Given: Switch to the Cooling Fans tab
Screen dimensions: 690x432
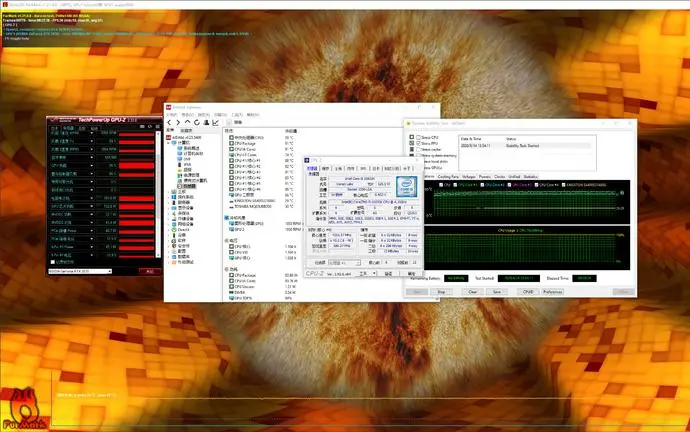Looking at the screenshot, I should tap(448, 176).
